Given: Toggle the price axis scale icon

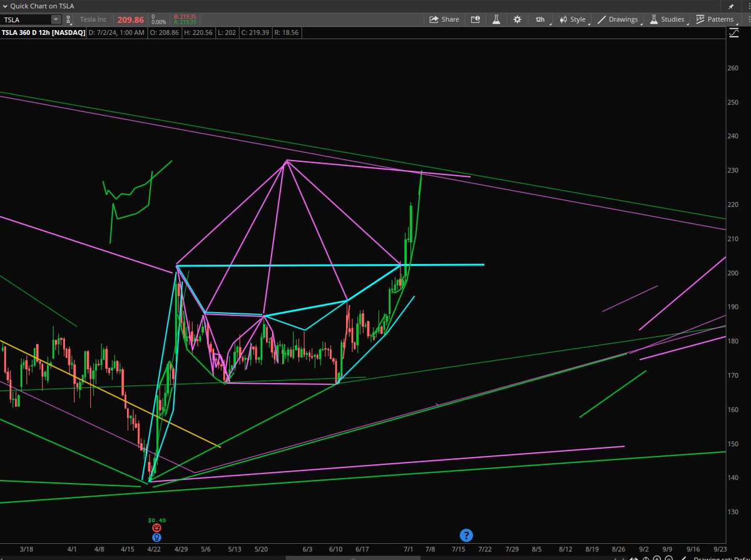Looking at the screenshot, I should pos(733,33).
